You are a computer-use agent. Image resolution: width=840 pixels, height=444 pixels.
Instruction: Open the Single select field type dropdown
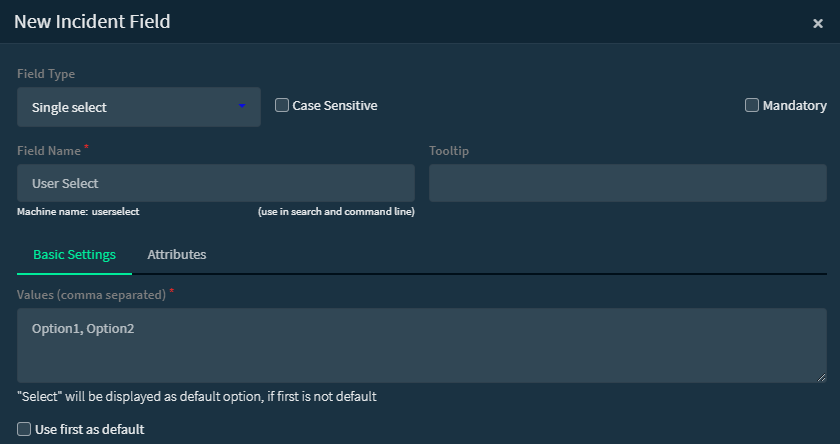(138, 107)
